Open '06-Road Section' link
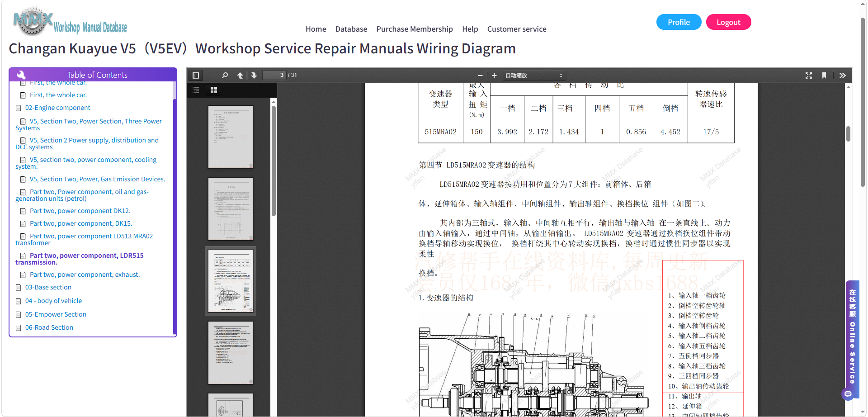Image resolution: width=868 pixels, height=417 pixels. click(49, 328)
